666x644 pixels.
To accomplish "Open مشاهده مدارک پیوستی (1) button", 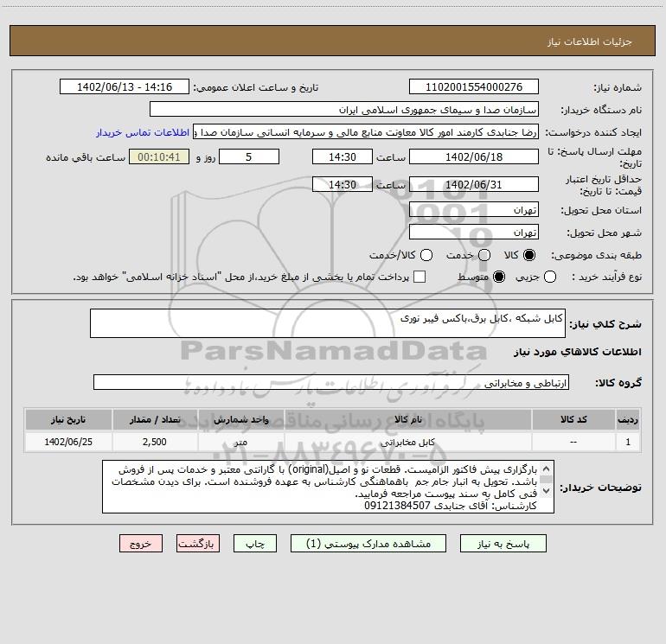I will 368,544.
